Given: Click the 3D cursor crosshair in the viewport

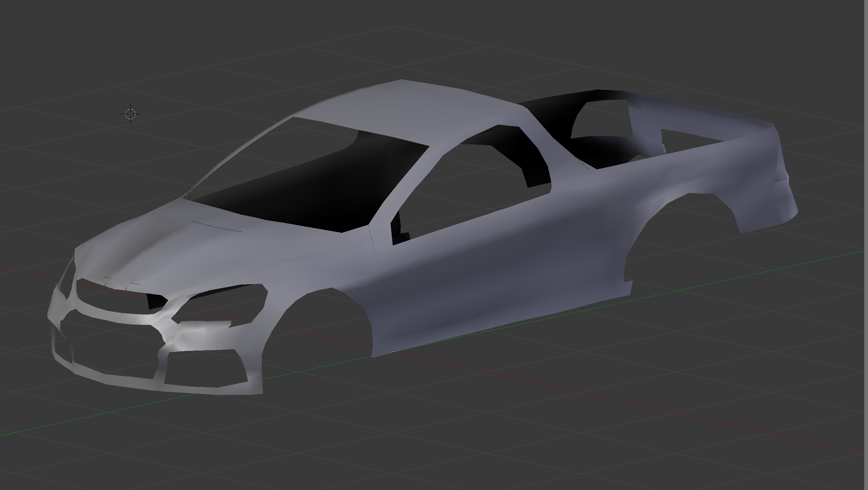Looking at the screenshot, I should [130, 114].
